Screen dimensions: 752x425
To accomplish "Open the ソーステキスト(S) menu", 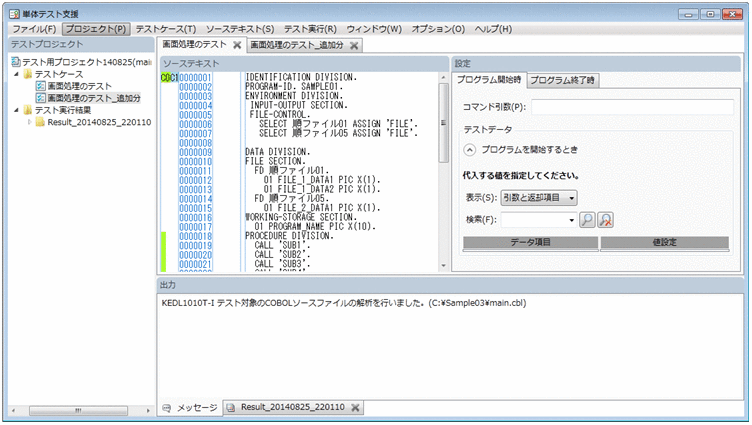I will [240, 29].
